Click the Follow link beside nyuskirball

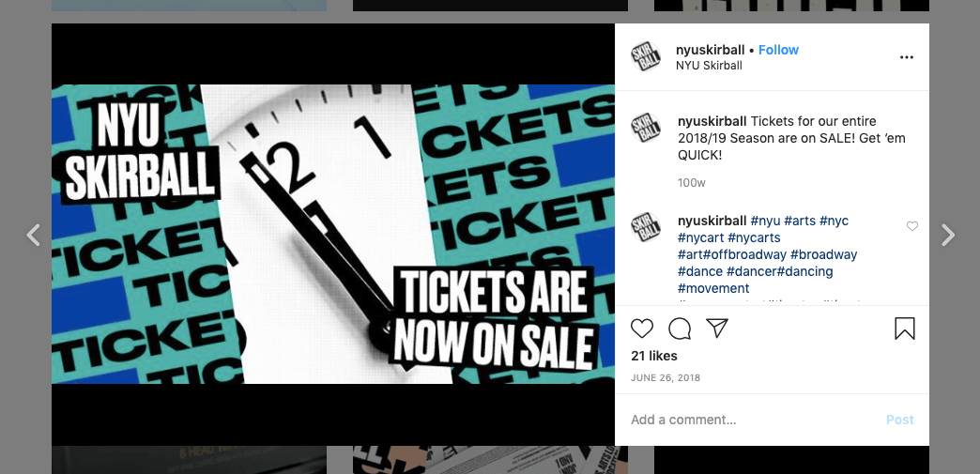click(x=778, y=50)
